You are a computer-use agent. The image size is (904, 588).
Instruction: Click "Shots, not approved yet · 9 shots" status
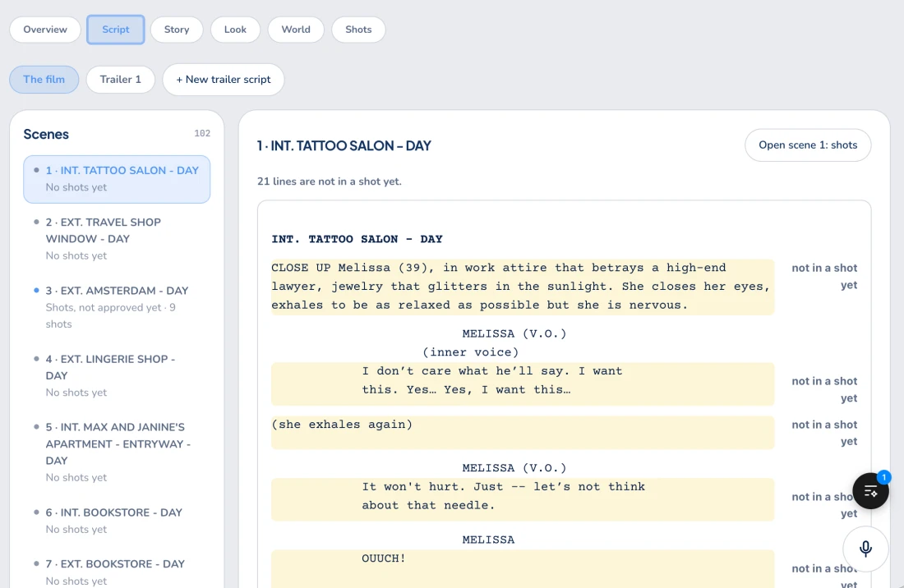click(111, 315)
